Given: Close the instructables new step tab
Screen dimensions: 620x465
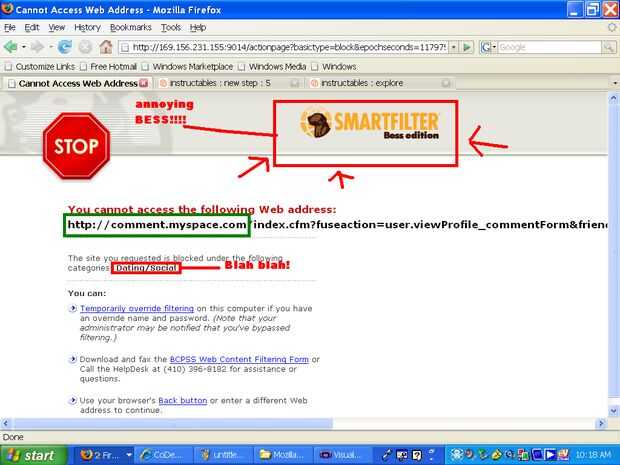Looking at the screenshot, I should pyautogui.click(x=295, y=83).
